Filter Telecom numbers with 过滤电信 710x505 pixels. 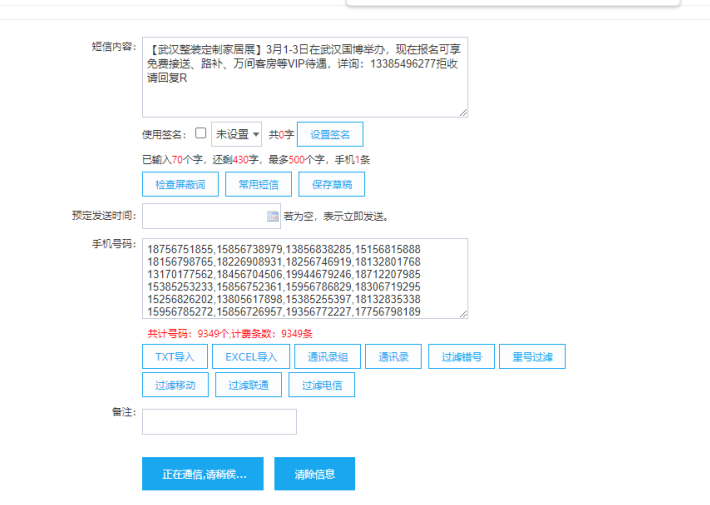click(x=321, y=385)
